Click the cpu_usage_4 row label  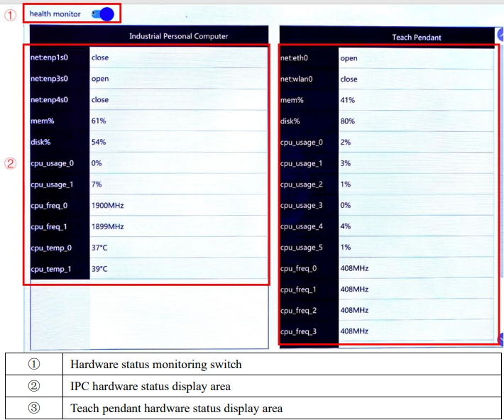tap(302, 227)
